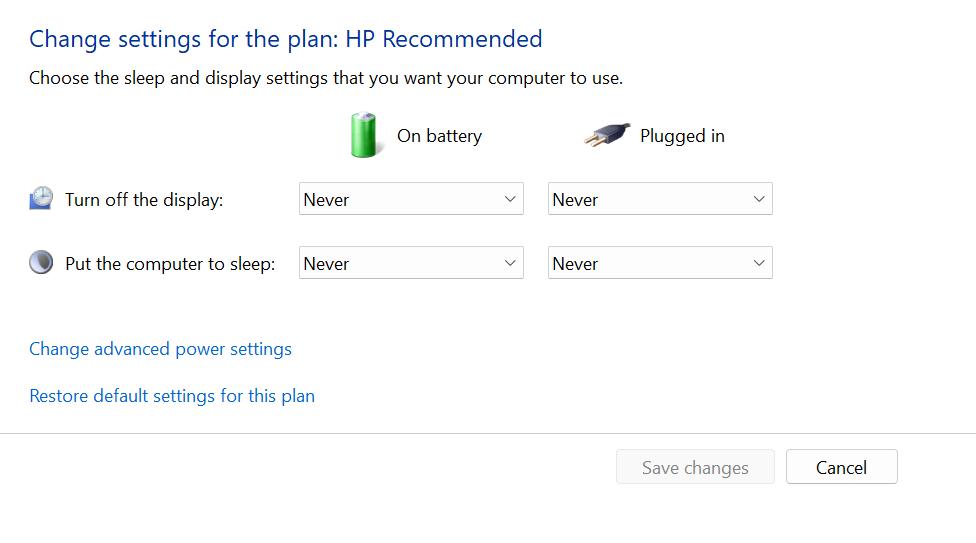Expand the On battery sleep dropdown
The image size is (976, 543).
tap(411, 263)
